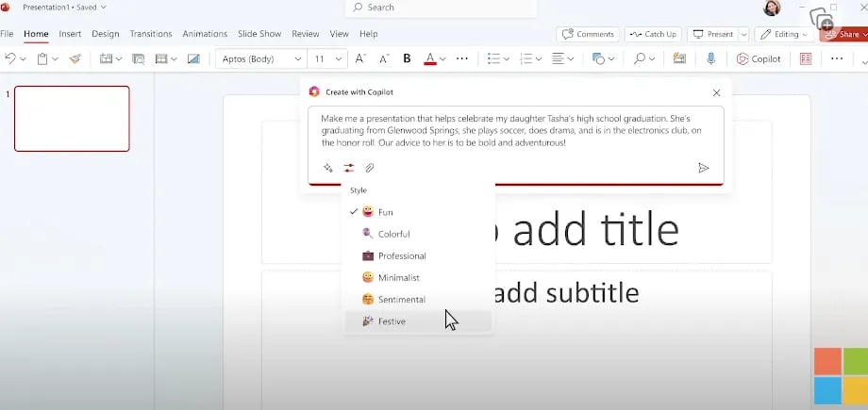
Task: Click the text alignment icon
Action: point(559,58)
